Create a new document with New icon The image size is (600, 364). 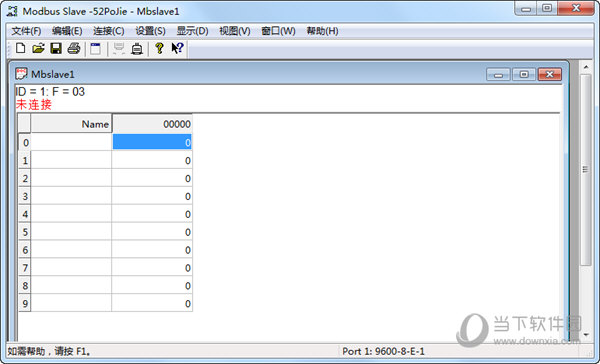[20, 49]
